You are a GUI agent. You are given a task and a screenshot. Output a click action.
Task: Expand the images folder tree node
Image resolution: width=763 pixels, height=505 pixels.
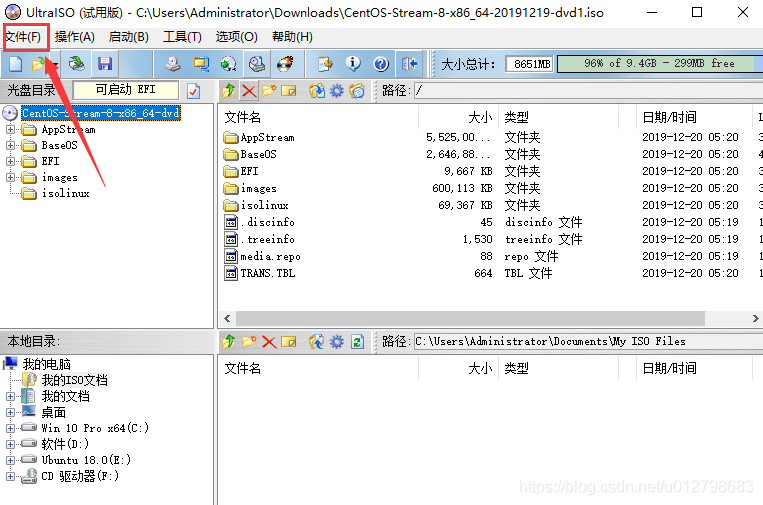tap(10, 178)
